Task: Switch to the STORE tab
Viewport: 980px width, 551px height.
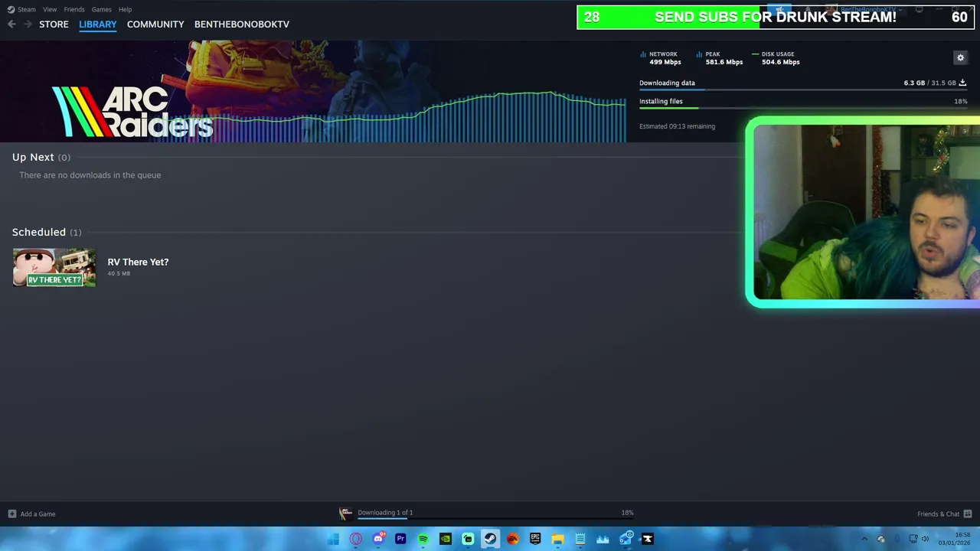Action: (54, 24)
